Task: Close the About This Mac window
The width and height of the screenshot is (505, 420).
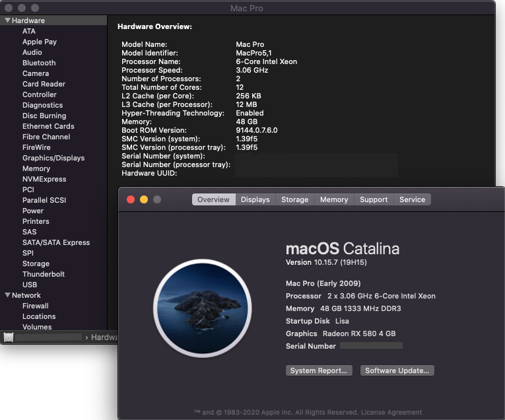Action: pos(131,199)
